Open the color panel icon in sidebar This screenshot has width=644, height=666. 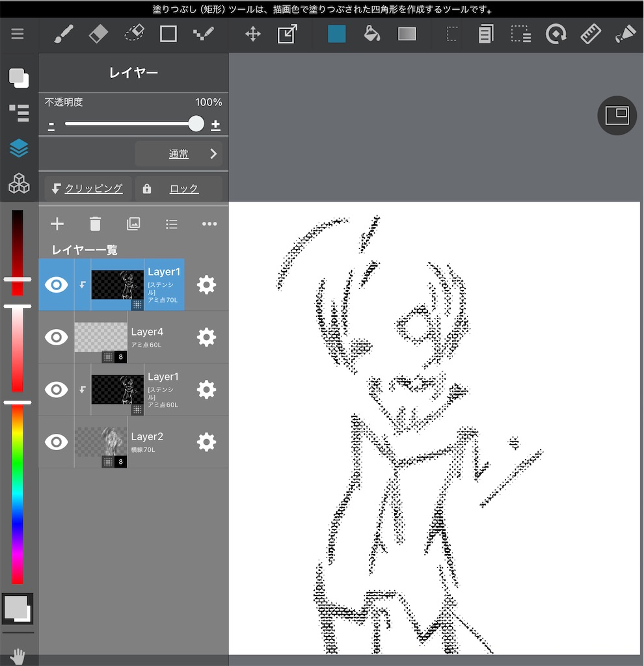point(19,78)
